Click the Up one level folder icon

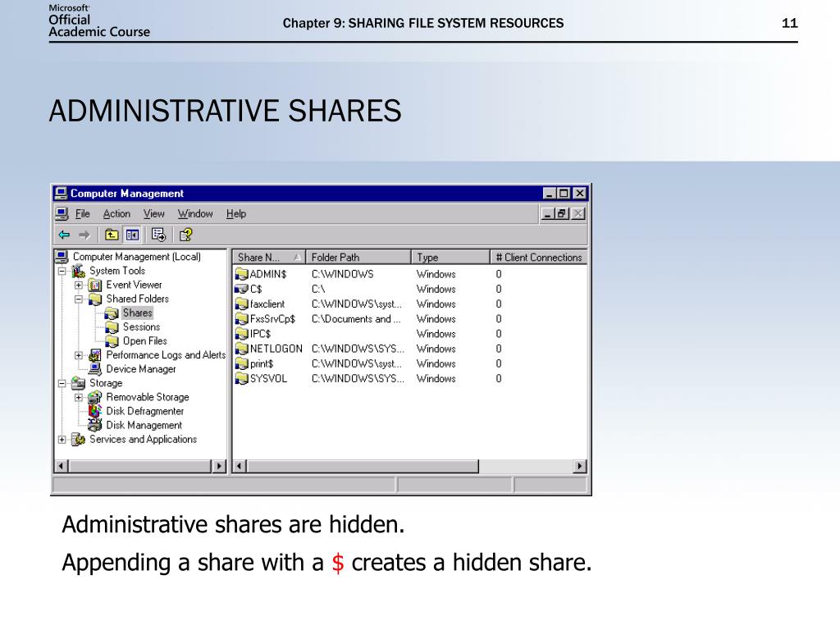tap(112, 235)
